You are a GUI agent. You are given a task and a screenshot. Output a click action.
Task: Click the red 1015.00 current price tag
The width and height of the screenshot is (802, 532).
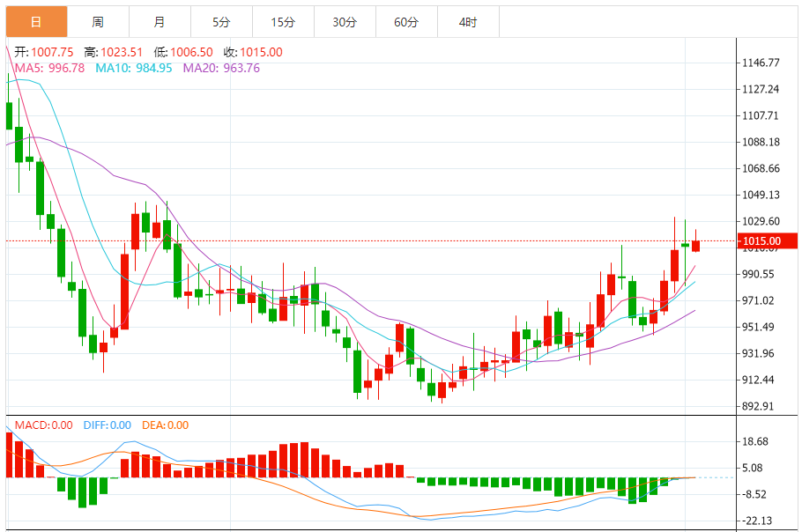(x=767, y=240)
